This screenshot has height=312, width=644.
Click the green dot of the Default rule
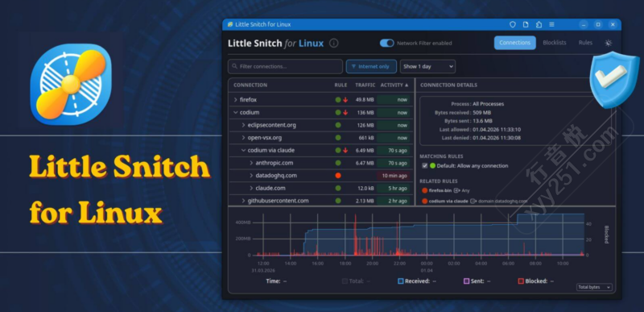click(432, 166)
